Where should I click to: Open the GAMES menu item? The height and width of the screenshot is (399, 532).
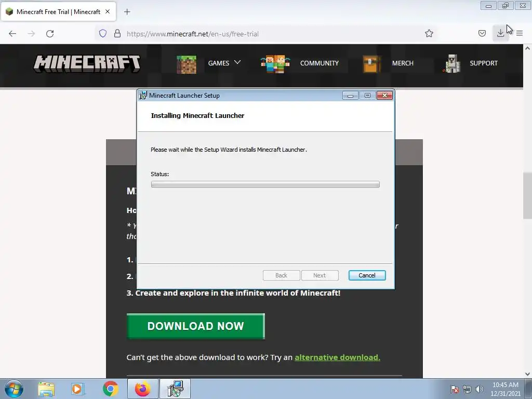click(x=219, y=63)
